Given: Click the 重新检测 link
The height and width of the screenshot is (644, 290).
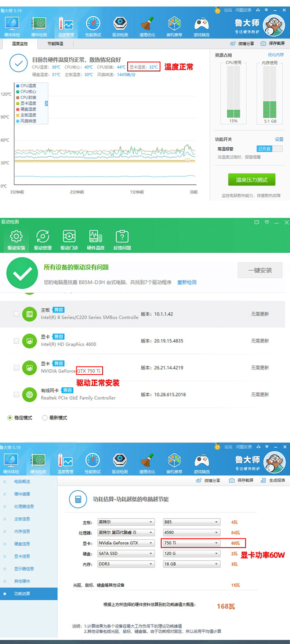Looking at the screenshot, I should [187, 282].
